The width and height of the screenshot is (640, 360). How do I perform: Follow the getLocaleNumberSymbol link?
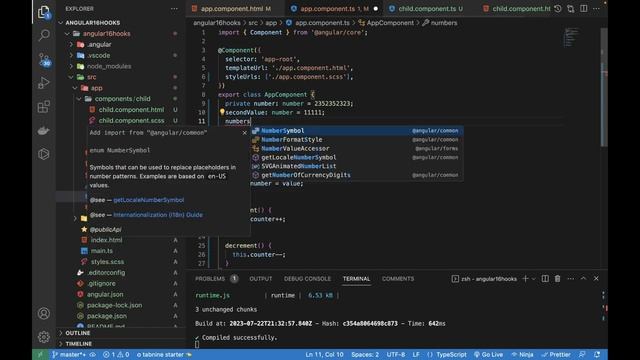click(149, 200)
